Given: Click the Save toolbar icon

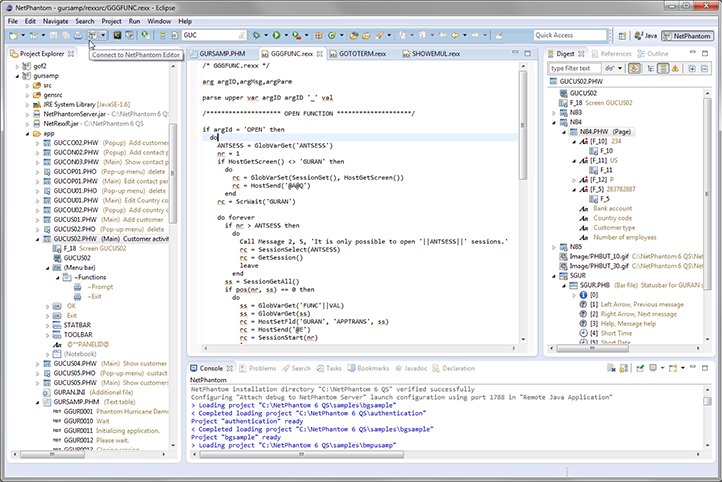Looking at the screenshot, I should pos(53,35).
